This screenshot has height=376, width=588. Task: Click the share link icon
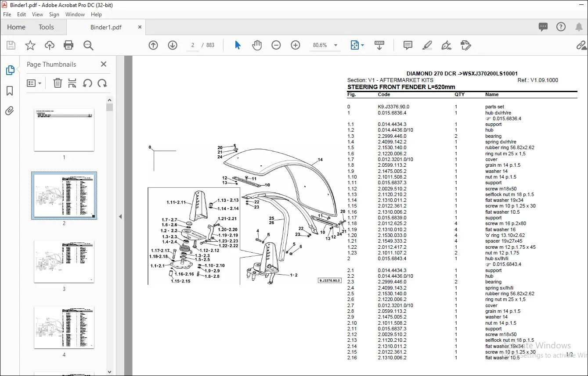point(581,45)
